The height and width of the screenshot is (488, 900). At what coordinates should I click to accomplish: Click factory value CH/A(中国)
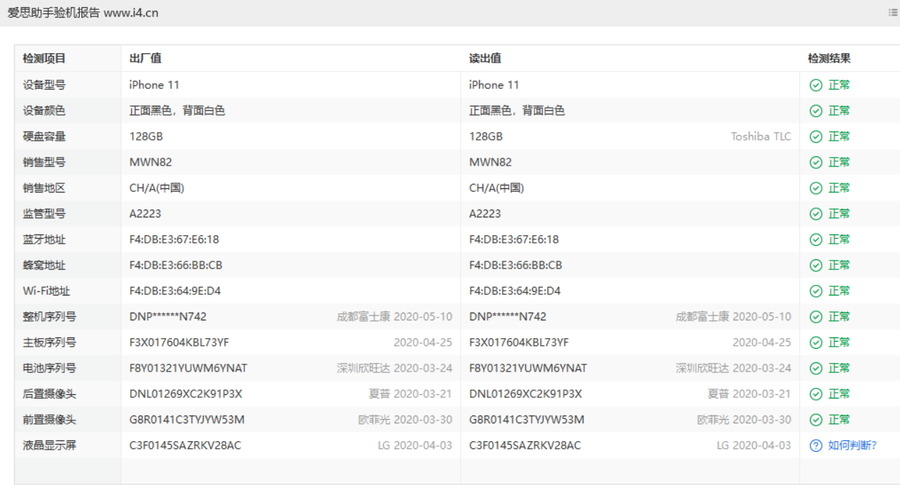pyautogui.click(x=157, y=188)
